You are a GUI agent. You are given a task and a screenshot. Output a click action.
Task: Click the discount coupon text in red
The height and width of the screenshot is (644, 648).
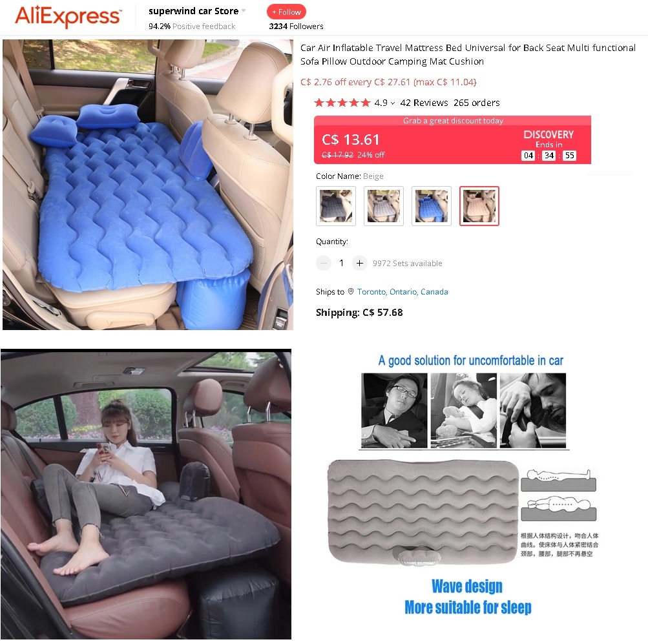388,82
